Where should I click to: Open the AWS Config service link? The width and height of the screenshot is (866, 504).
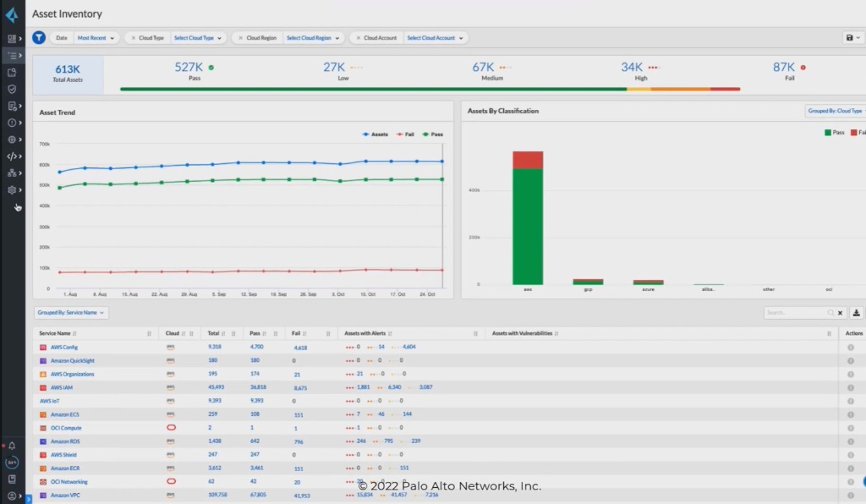64,348
